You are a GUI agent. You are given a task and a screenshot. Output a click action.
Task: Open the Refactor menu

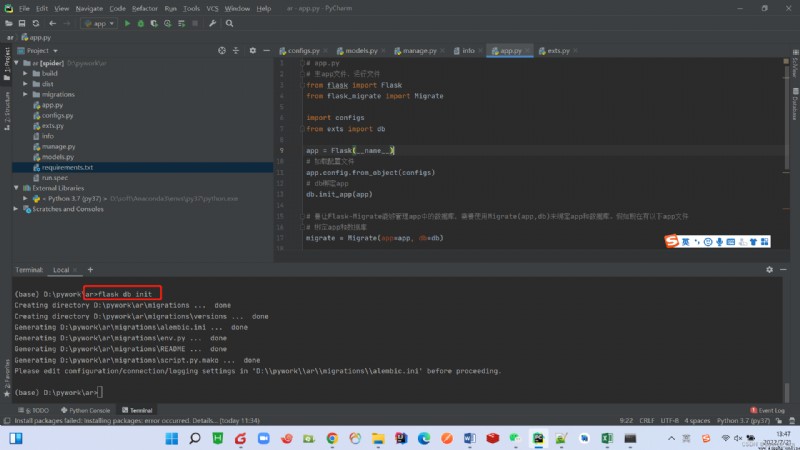pos(144,8)
